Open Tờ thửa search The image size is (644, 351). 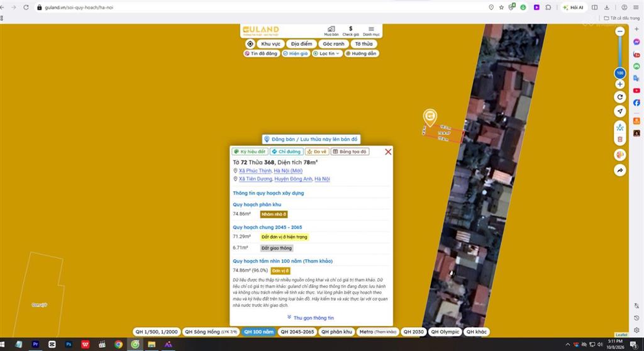tap(364, 44)
